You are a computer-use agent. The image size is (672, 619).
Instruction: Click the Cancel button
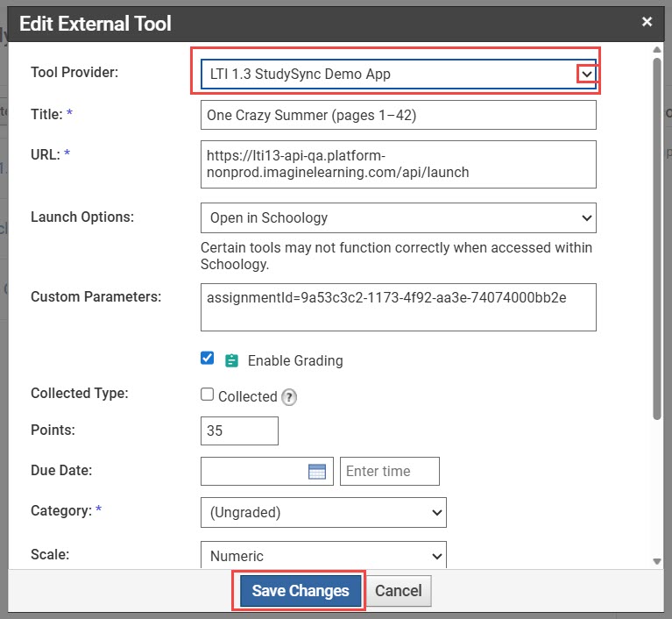point(399,591)
